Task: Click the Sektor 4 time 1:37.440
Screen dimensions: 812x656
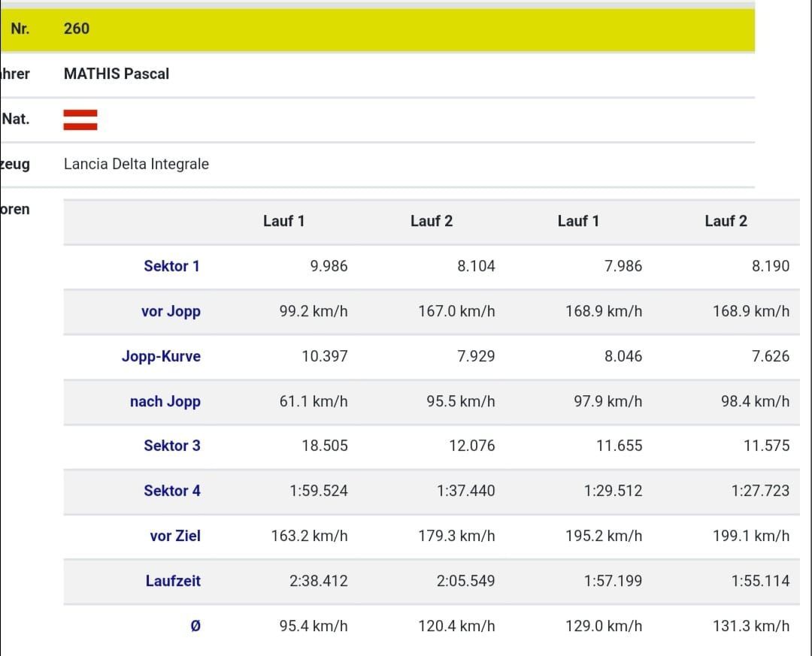Action: click(465, 491)
